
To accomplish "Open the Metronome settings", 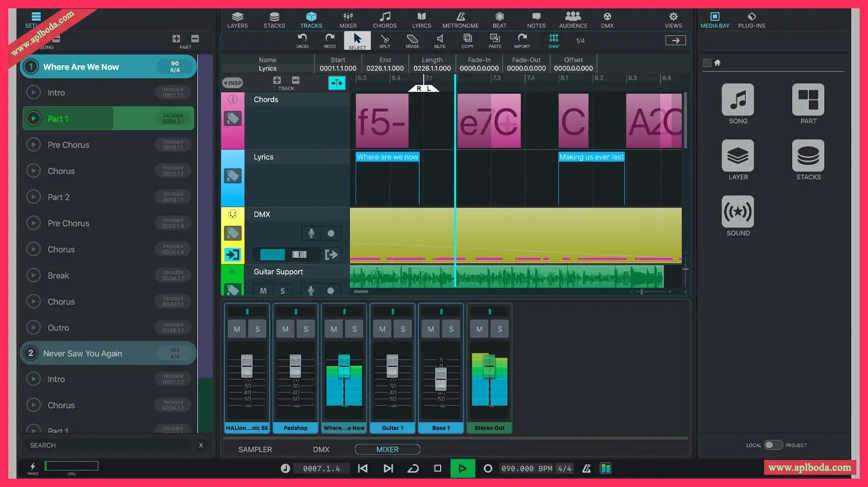I will click(461, 20).
